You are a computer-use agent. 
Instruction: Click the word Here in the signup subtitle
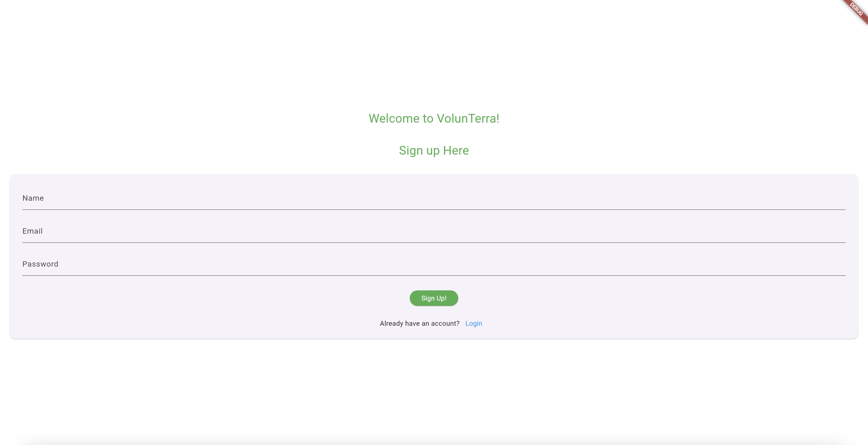tap(456, 151)
